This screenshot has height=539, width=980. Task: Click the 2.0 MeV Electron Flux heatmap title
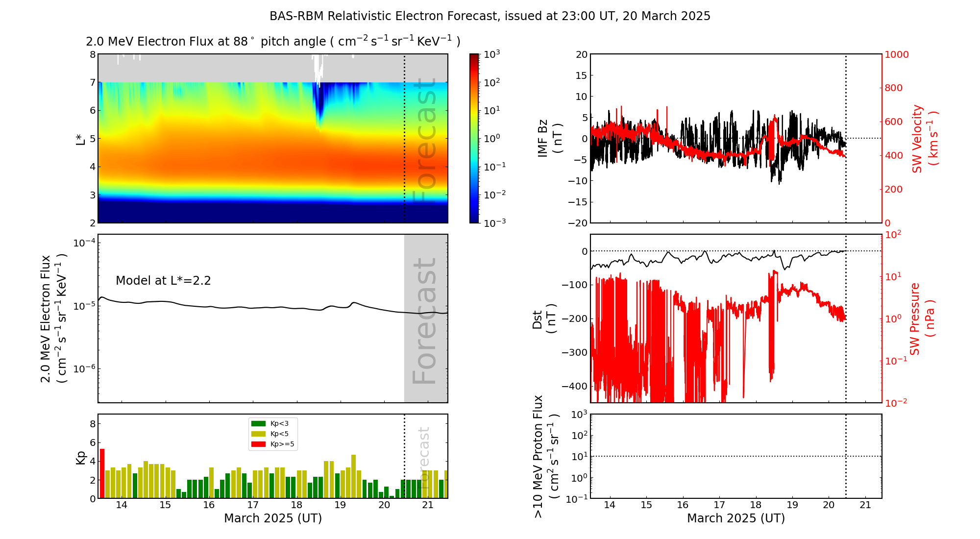click(x=272, y=42)
